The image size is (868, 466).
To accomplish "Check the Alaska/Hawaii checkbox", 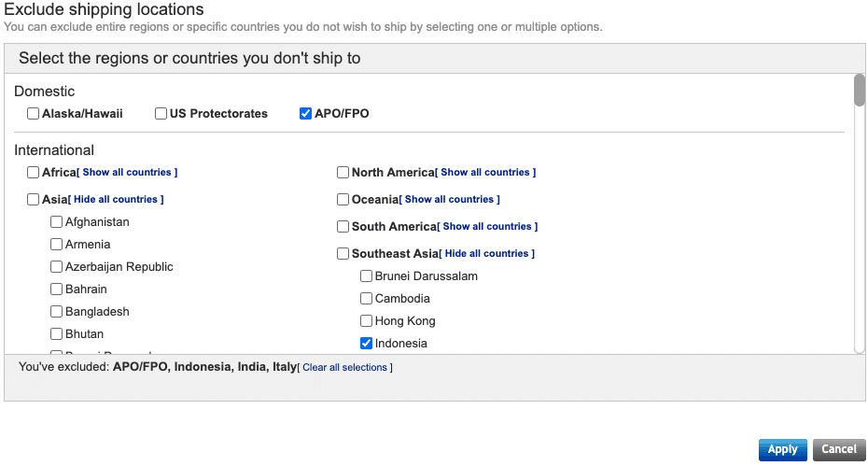I will coord(34,114).
